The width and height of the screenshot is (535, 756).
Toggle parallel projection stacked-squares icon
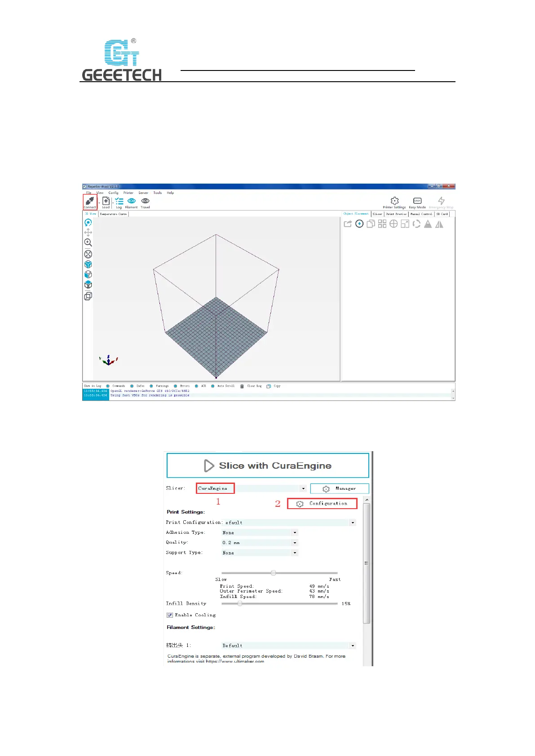click(88, 296)
